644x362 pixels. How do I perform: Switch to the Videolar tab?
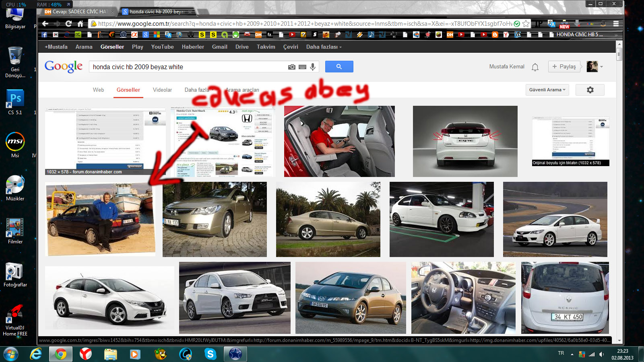pyautogui.click(x=162, y=90)
